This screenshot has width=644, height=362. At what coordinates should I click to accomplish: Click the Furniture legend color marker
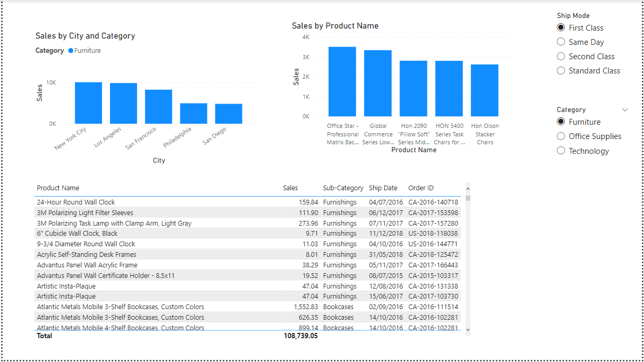pyautogui.click(x=70, y=51)
